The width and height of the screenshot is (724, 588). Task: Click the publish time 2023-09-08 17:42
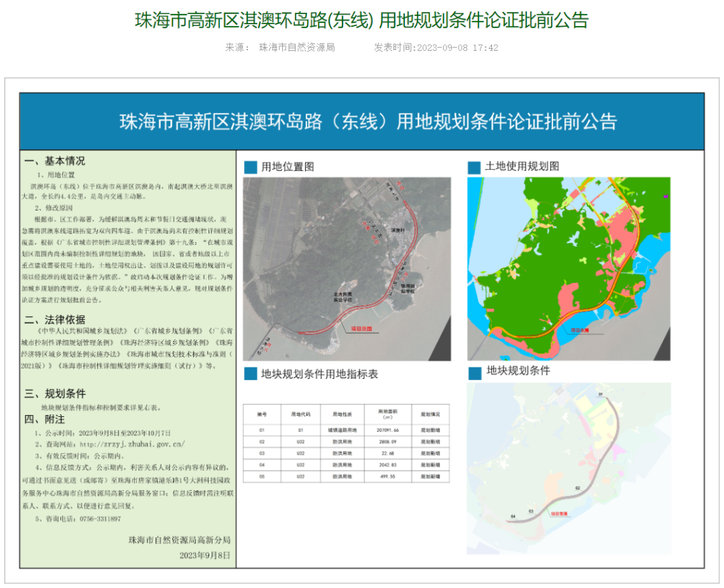[x=458, y=48]
